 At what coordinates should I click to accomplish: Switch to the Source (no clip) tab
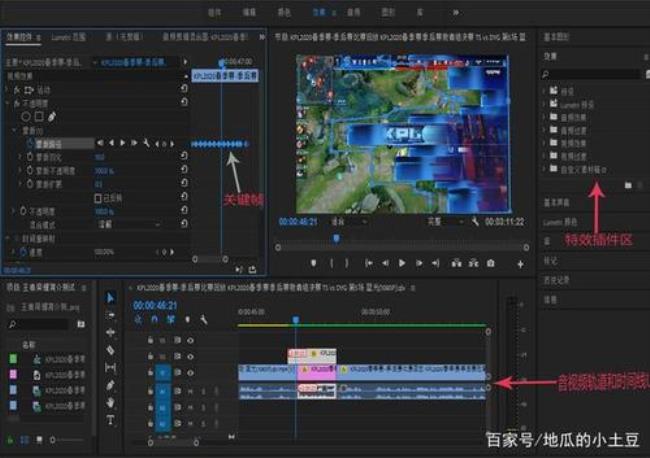tap(124, 37)
